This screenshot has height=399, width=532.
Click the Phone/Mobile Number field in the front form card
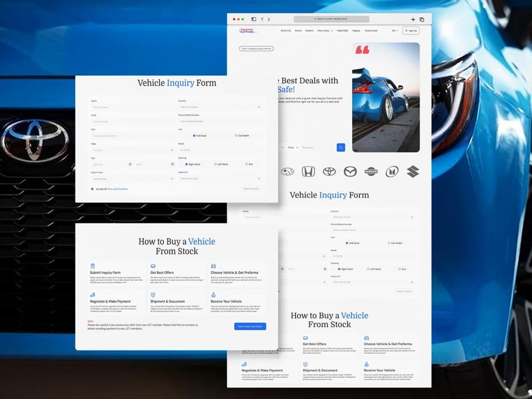tap(220, 121)
